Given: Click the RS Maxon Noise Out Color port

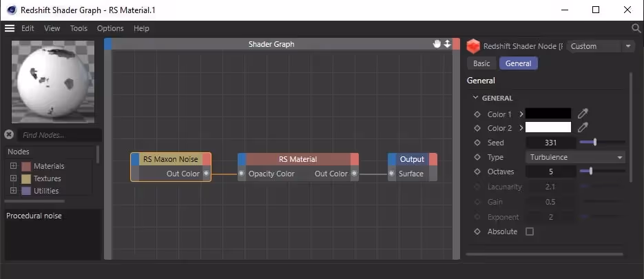Looking at the screenshot, I should click(x=206, y=174).
